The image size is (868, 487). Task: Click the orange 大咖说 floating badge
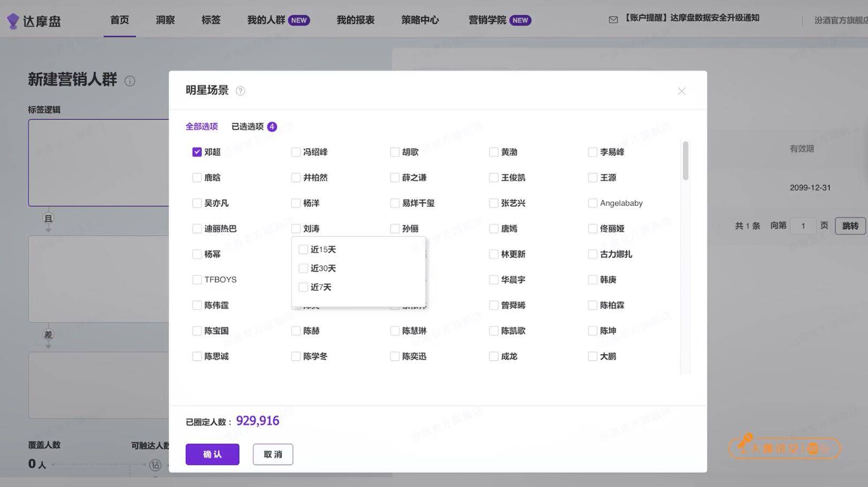point(784,447)
